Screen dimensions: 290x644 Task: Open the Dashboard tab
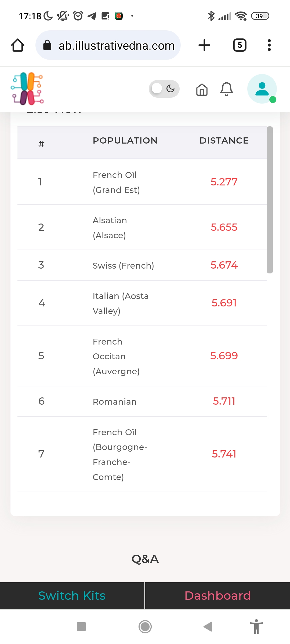coord(218,595)
